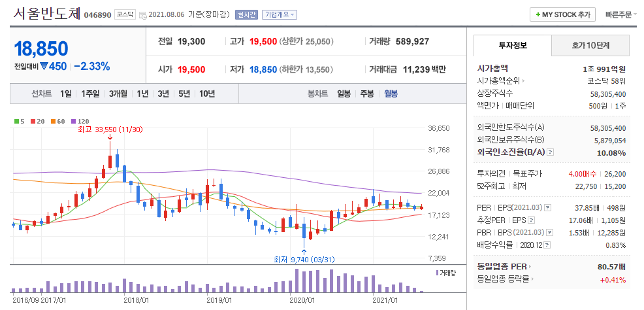Click the 36,650 y-axis price label
The width and height of the screenshot is (644, 310).
pyautogui.click(x=439, y=128)
